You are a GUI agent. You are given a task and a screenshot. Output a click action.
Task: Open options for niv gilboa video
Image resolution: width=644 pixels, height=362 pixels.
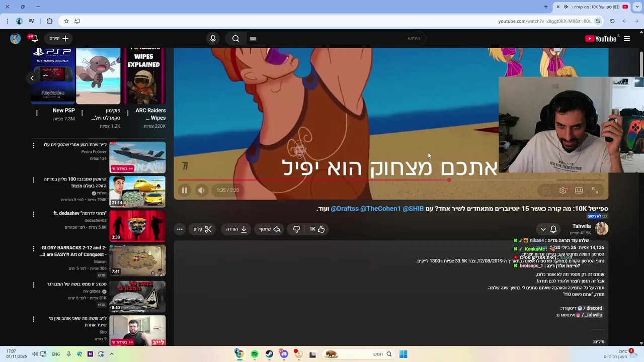(33, 285)
